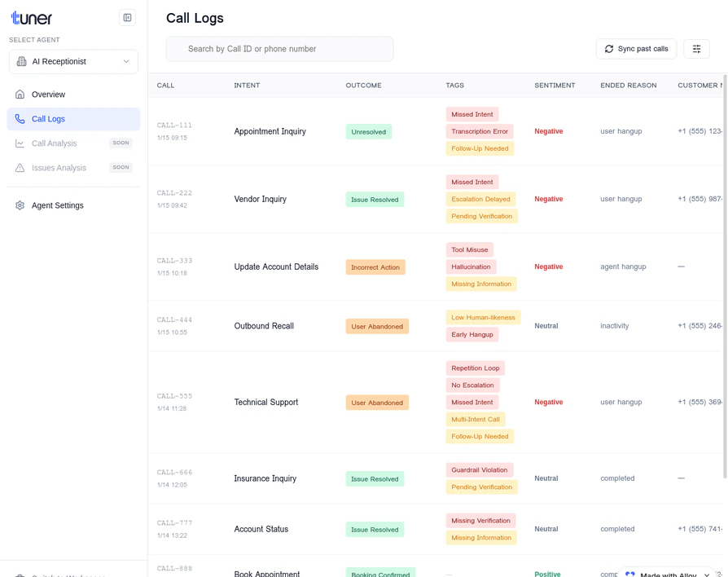728x577 pixels.
Task: Expand the AI Receptionist agent dropdown
Action: click(73, 61)
